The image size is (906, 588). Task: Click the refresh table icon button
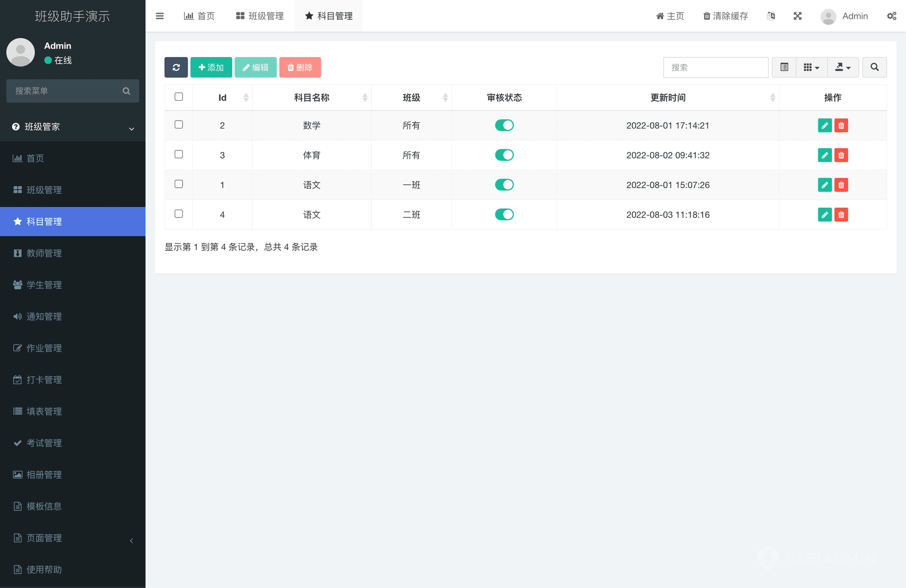click(176, 67)
